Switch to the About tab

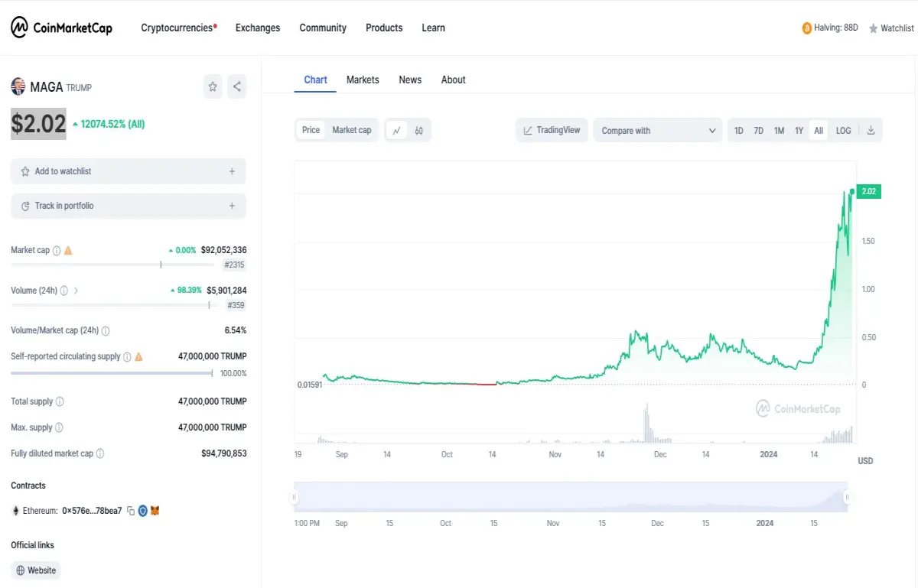tap(454, 80)
